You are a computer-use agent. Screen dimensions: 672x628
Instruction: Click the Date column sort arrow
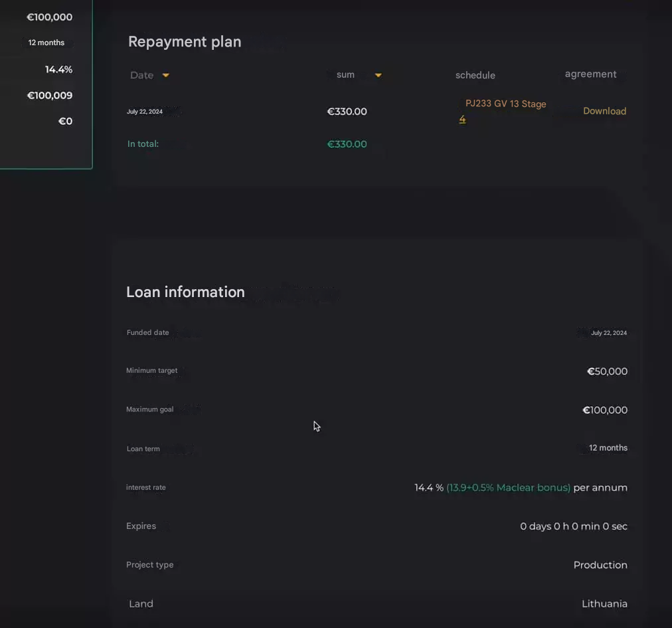166,75
